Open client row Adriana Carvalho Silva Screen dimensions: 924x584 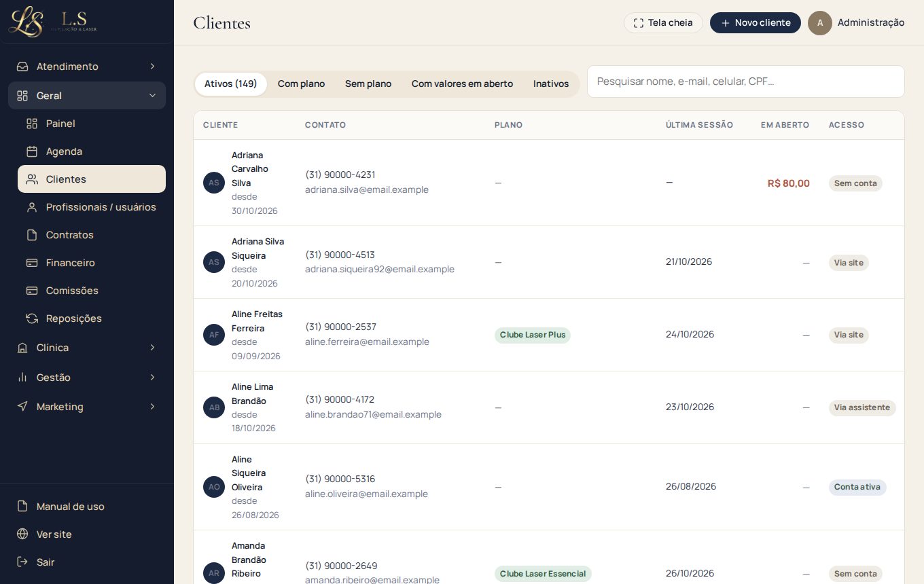[x=549, y=183]
